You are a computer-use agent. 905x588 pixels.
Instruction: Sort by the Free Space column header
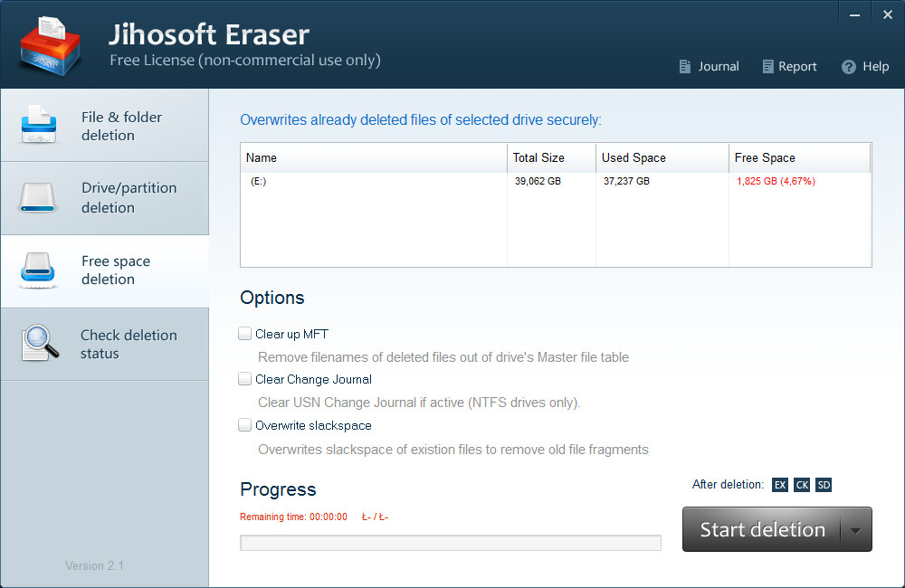[x=799, y=157]
